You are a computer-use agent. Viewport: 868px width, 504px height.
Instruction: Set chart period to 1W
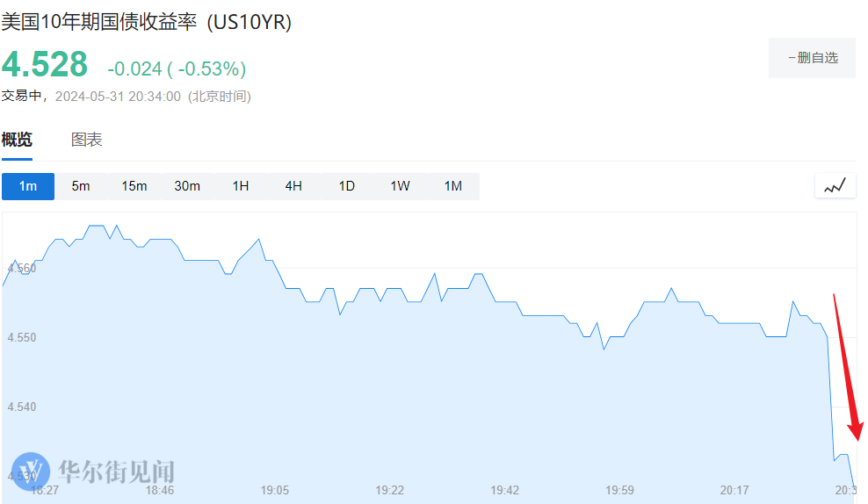click(x=400, y=186)
